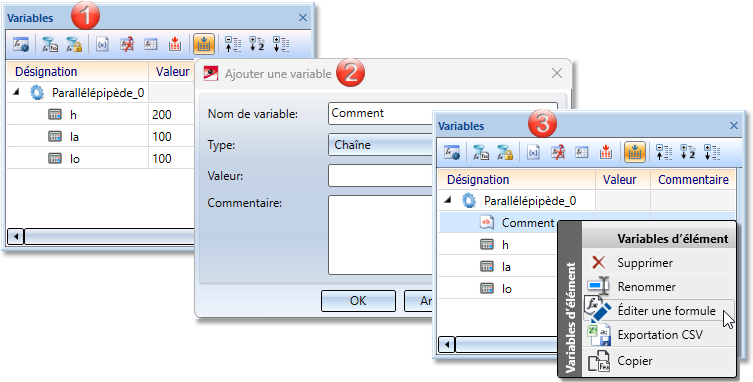Click red-cross delete unused variables icon, left Variables window
Image resolution: width=753 pixels, height=382 pixels.
click(x=127, y=44)
